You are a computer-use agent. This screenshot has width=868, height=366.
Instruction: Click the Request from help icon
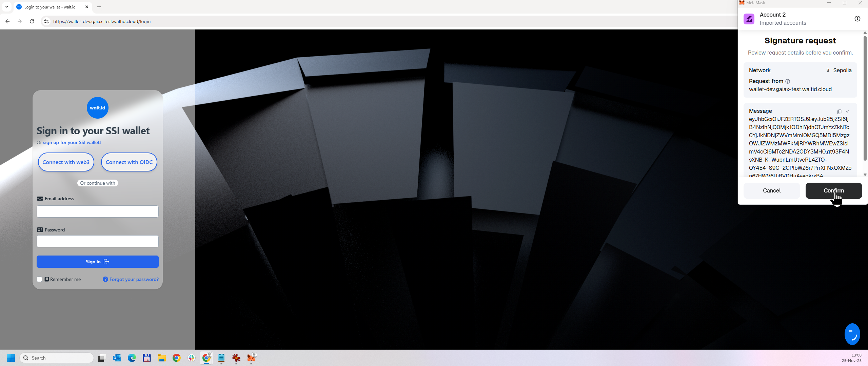tap(788, 81)
